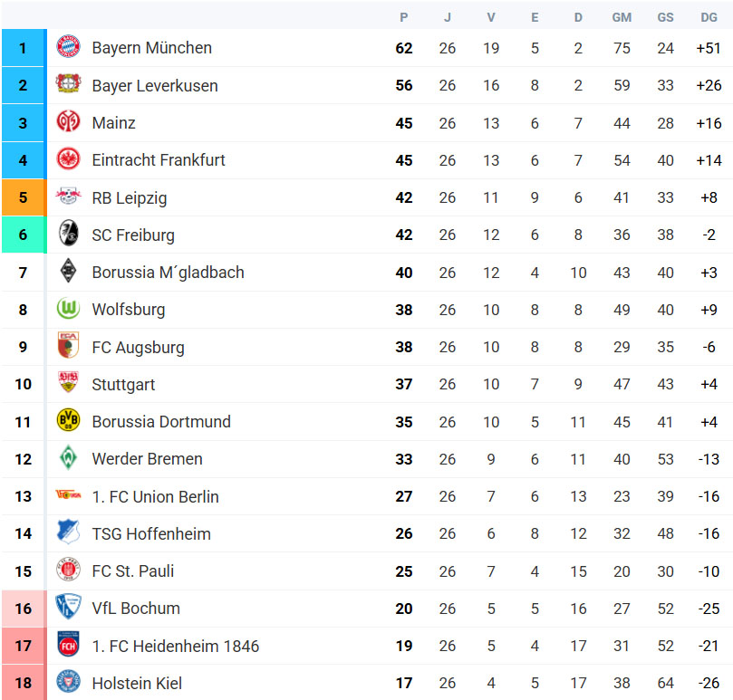Click the Mainz club crest icon
Viewport: 733px width, 700px height.
point(68,121)
